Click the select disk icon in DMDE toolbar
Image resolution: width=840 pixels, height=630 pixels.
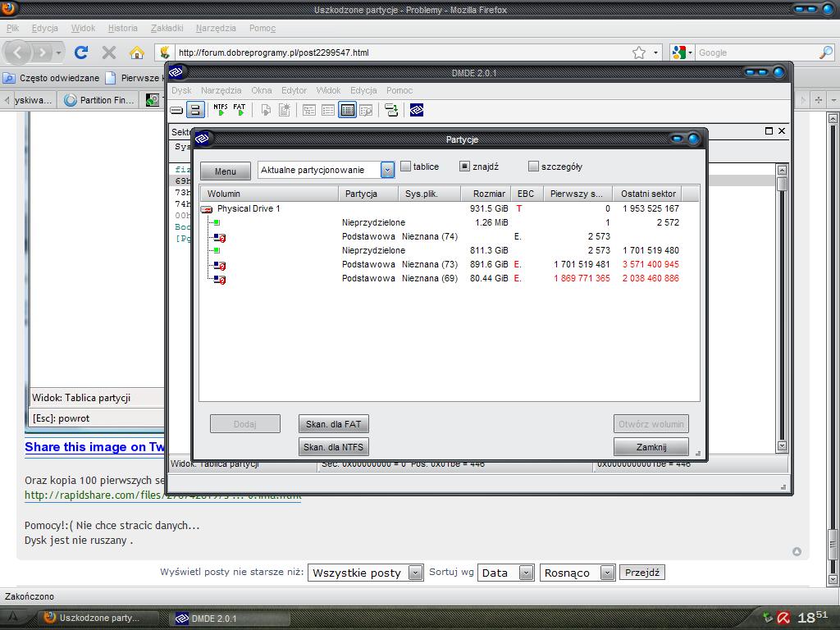[177, 111]
